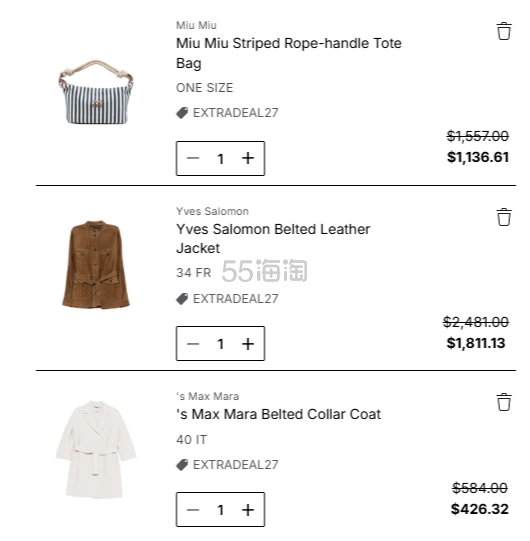The width and height of the screenshot is (530, 541).
Task: Click the promo tag icon under Max Mara coat
Action: [182, 465]
